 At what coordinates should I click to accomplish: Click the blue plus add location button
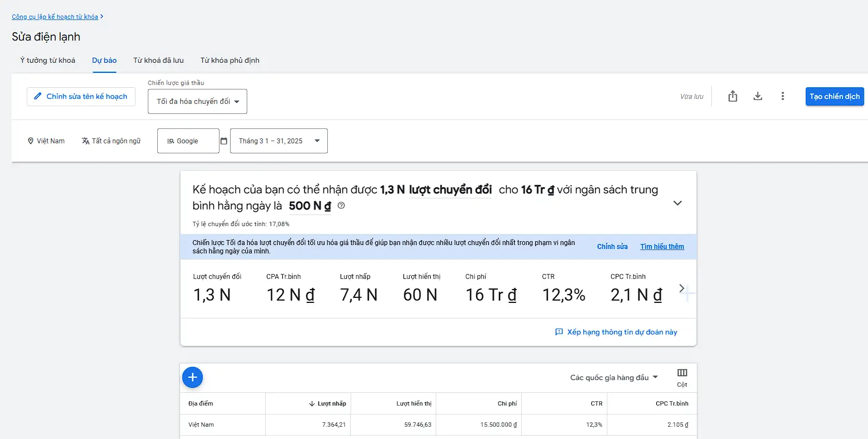pyautogui.click(x=192, y=378)
